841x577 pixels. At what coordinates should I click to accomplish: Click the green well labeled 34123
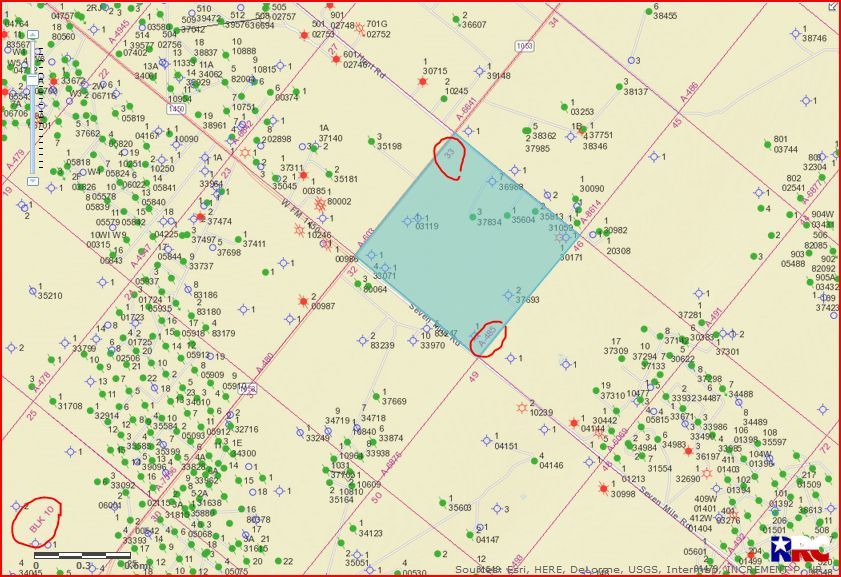[x=353, y=528]
